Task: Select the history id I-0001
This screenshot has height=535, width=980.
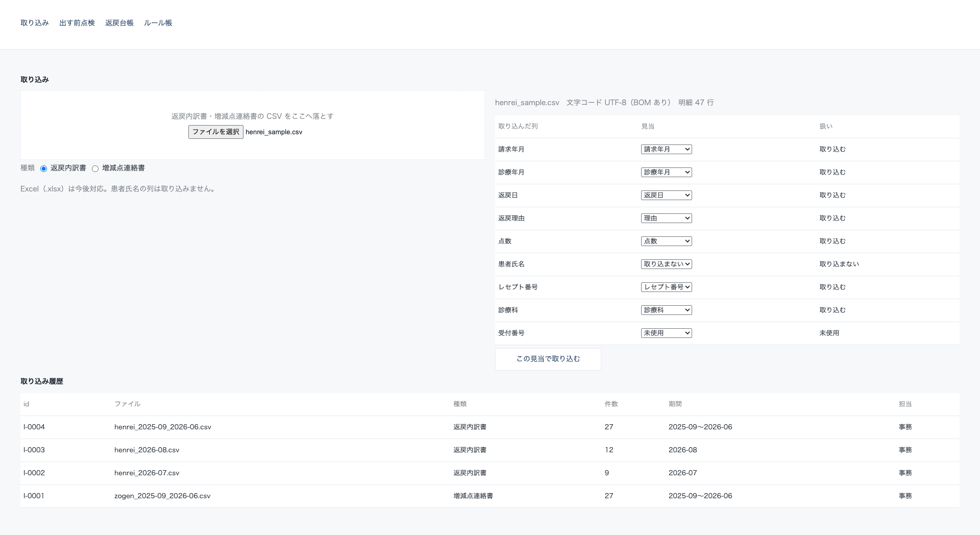Action: click(34, 496)
